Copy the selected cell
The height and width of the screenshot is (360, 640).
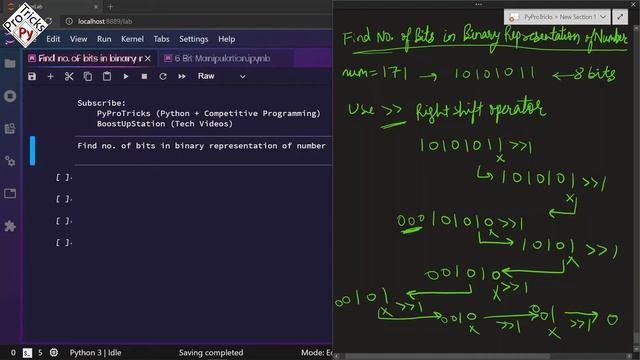pos(88,76)
